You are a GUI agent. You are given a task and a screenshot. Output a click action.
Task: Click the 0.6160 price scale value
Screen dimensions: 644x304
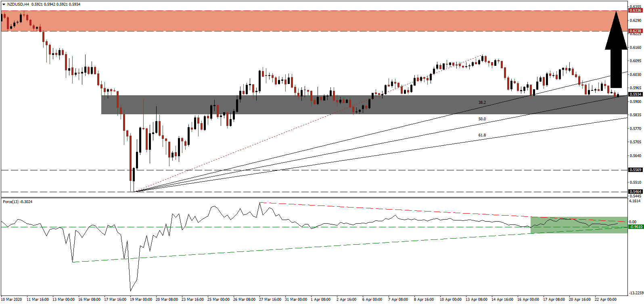click(x=636, y=47)
